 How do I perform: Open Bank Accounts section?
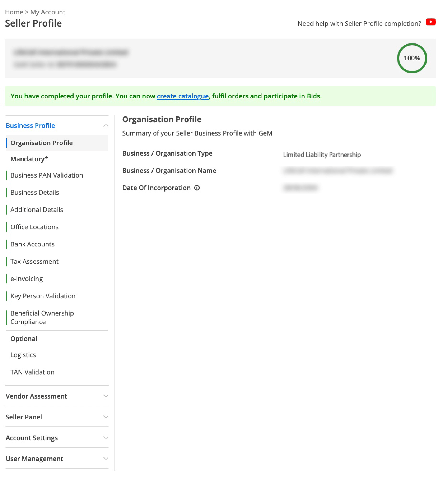[x=32, y=244]
